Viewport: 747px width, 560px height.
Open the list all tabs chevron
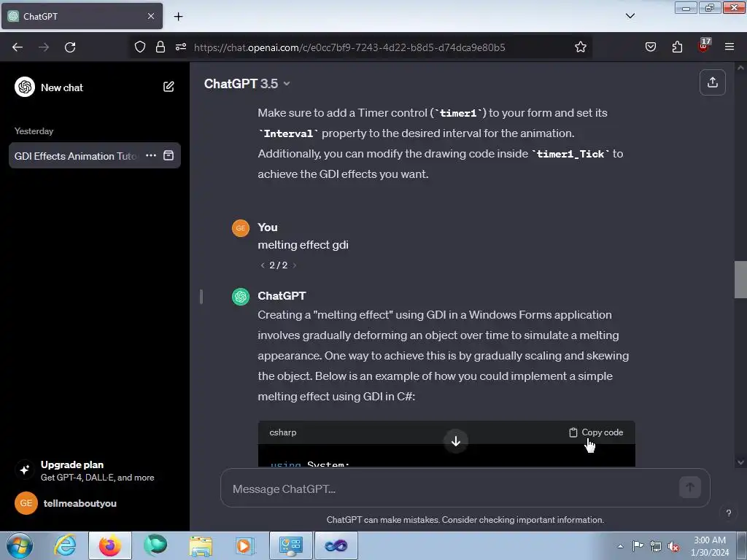tap(630, 16)
